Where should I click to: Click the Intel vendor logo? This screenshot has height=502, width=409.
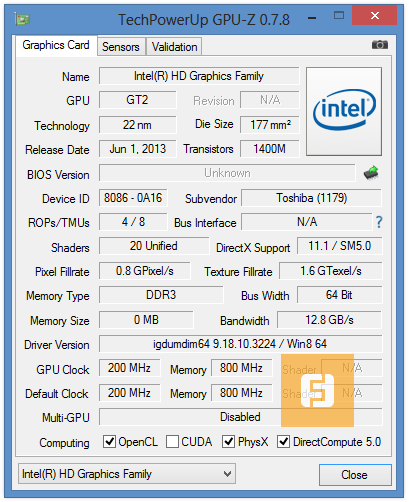[x=344, y=111]
